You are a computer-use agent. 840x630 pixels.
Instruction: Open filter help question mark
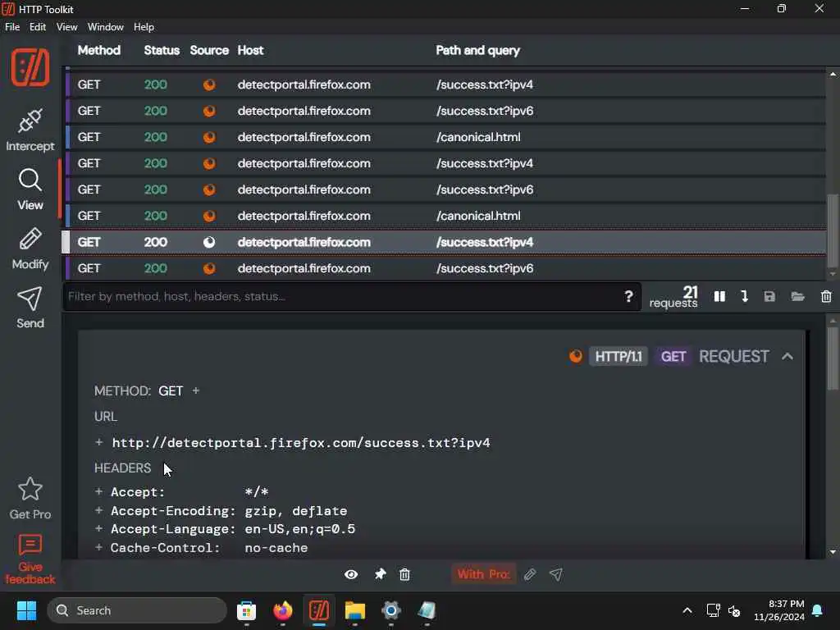click(628, 296)
